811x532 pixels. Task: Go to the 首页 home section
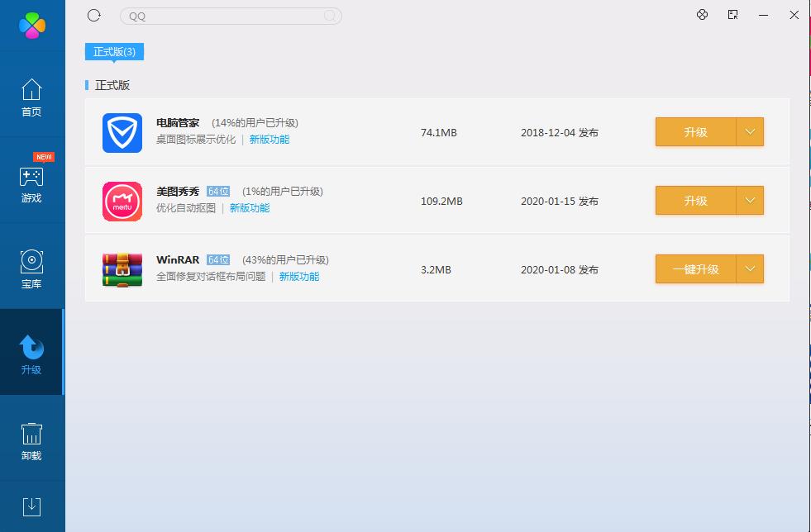click(31, 97)
